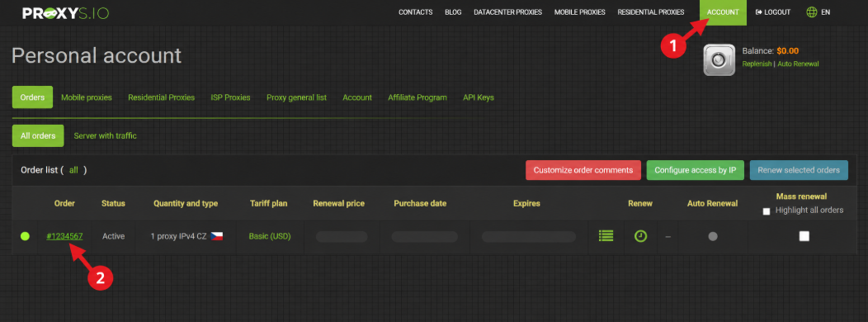This screenshot has height=322, width=868.
Task: Tick the mass renewal checkbox for #1234567
Action: pos(804,236)
